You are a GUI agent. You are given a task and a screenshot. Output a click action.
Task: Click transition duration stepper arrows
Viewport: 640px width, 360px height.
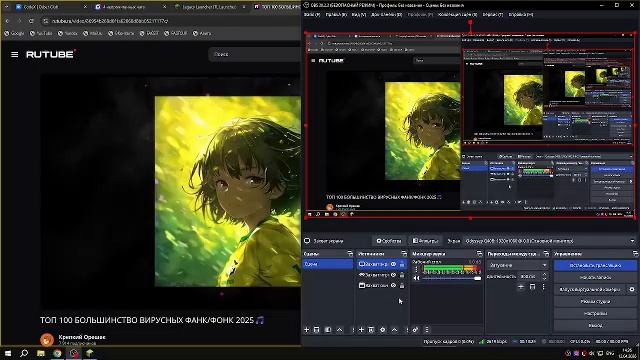[544, 276]
